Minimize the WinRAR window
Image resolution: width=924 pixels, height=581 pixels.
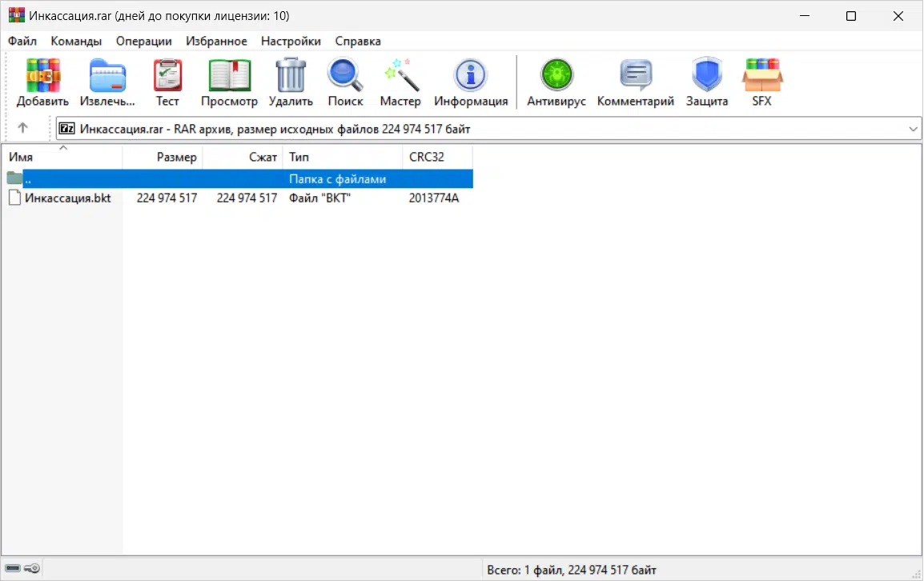coord(805,16)
